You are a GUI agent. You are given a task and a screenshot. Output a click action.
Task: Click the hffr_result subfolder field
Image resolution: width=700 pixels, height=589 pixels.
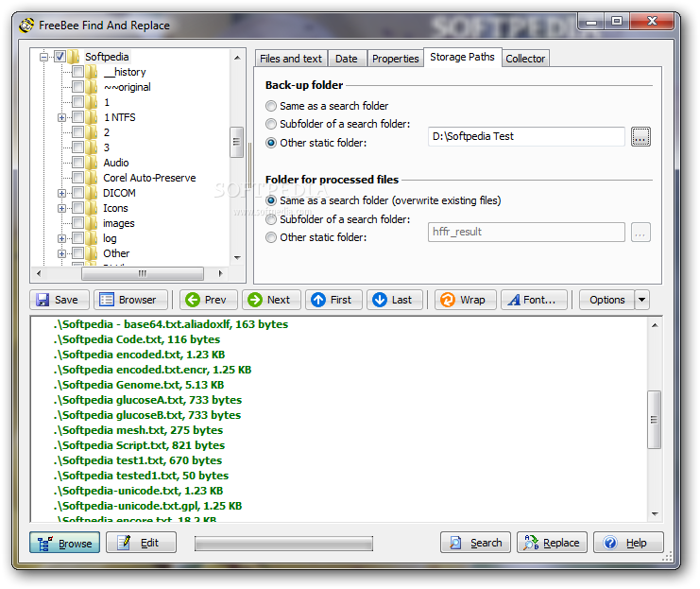[526, 232]
